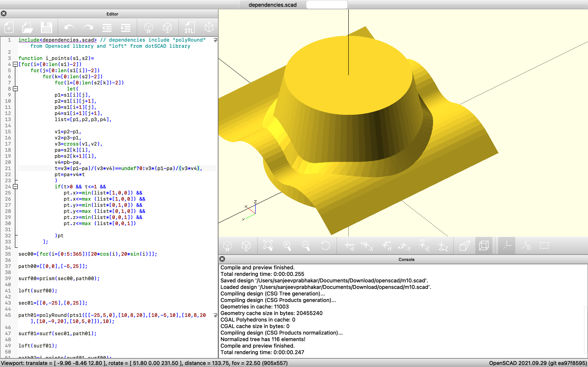This screenshot has width=588, height=367.
Task: Select the blank tab beside dependencies.scad
Action: [326, 5]
